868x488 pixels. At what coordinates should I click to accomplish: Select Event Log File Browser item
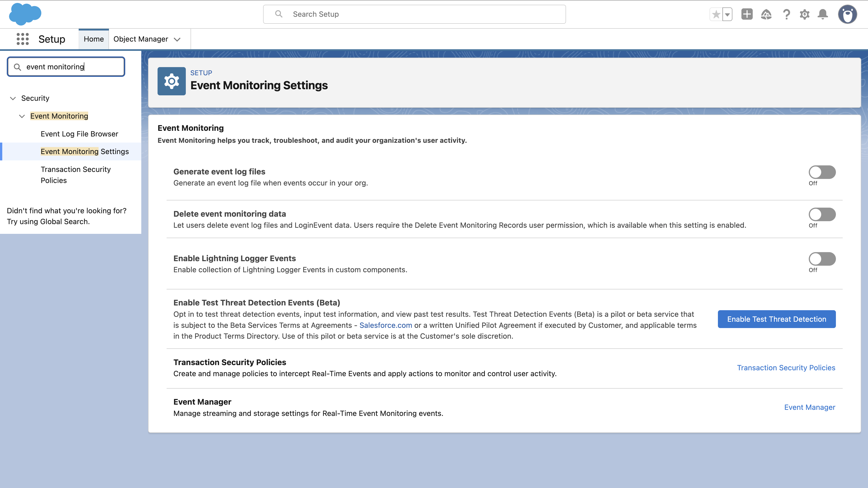[x=80, y=134]
